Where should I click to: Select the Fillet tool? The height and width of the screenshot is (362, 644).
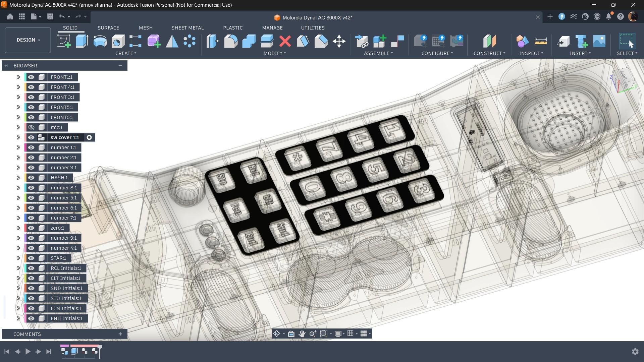pos(231,41)
